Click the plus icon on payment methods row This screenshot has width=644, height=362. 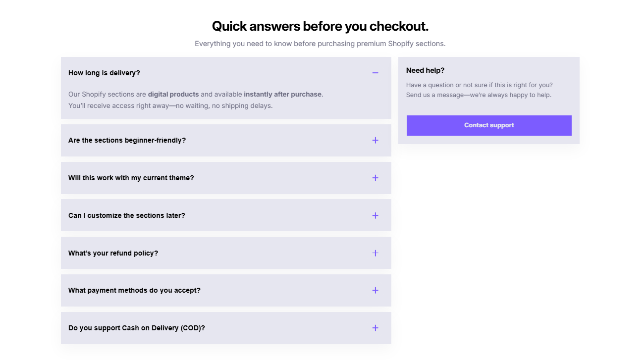375,290
